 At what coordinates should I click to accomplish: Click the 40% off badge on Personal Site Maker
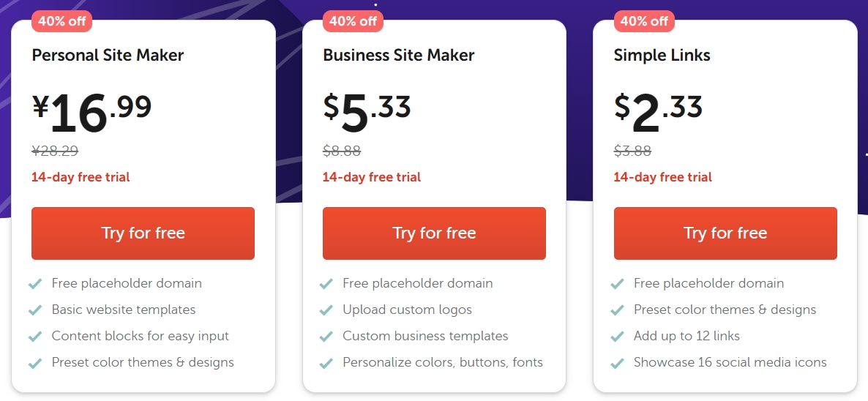coord(61,21)
